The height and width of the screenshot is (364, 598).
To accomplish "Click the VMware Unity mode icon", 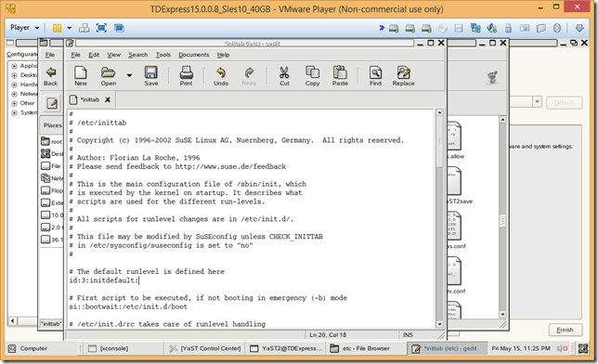I will click(x=120, y=28).
